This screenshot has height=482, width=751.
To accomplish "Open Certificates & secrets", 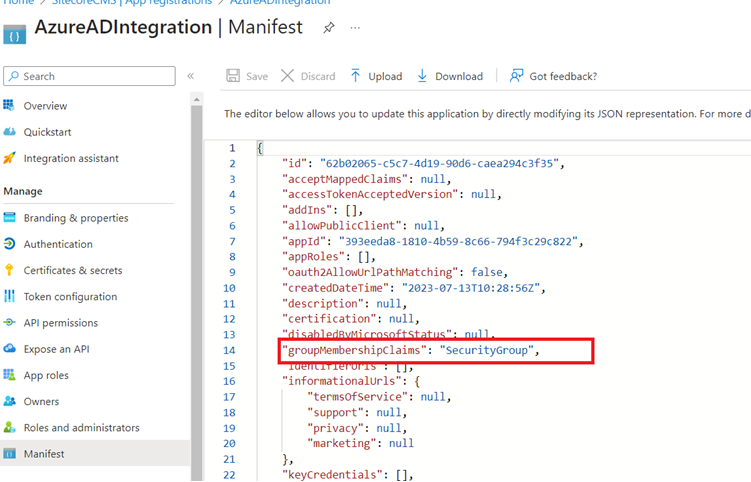I will [73, 271].
